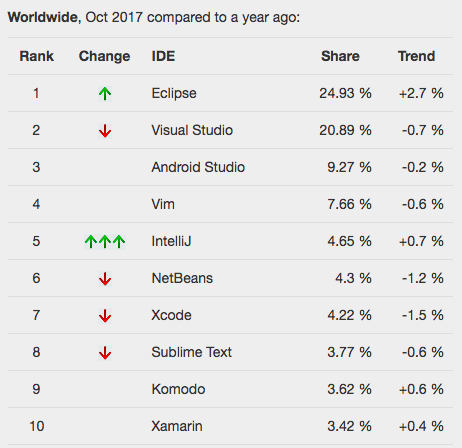Screen dimensions: 462x448
Task: Click the red down arrow in NetBeans row
Action: click(x=105, y=279)
